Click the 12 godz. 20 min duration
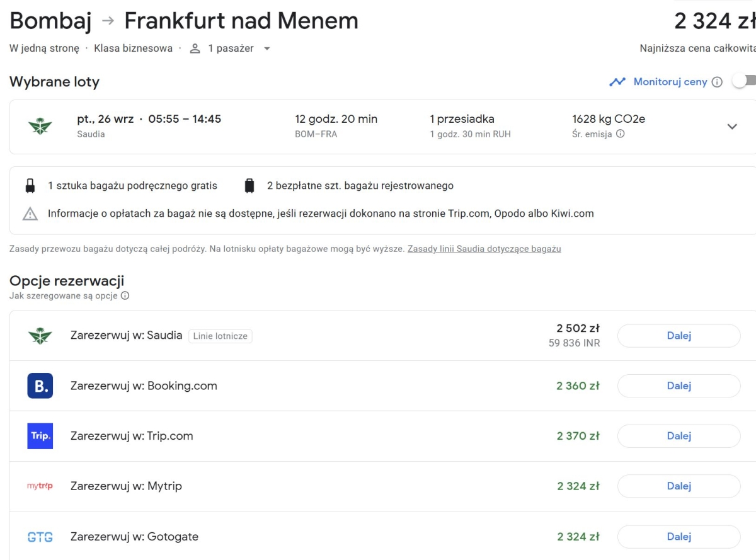The image size is (756, 560). [x=336, y=119]
